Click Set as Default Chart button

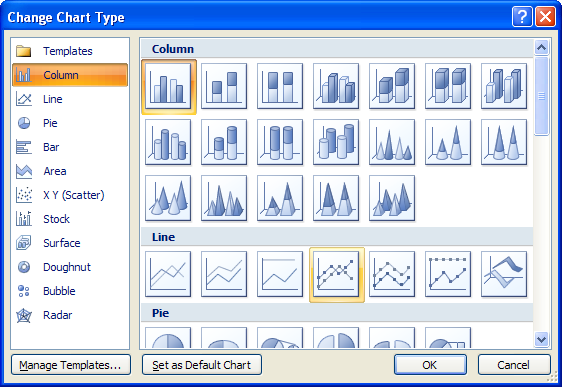[x=202, y=365]
